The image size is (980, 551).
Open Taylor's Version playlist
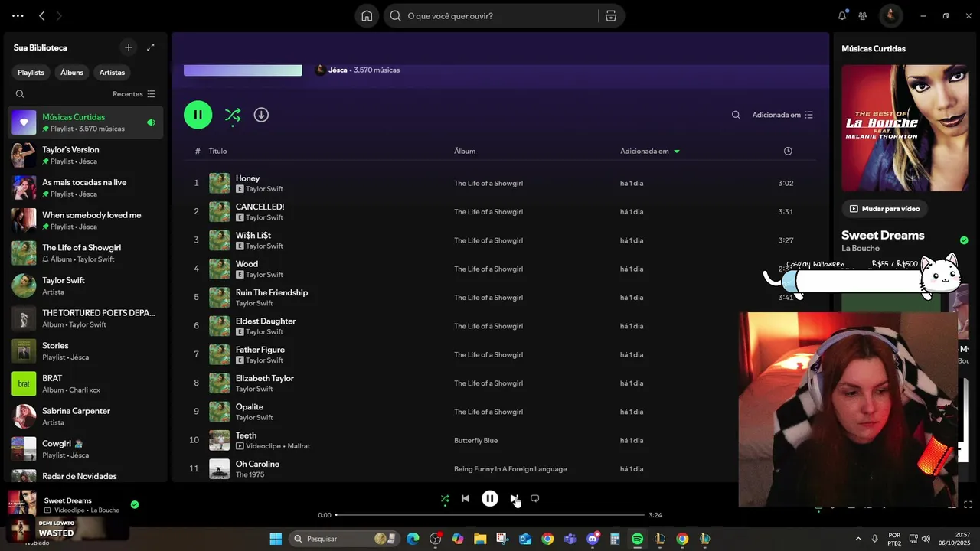point(85,155)
